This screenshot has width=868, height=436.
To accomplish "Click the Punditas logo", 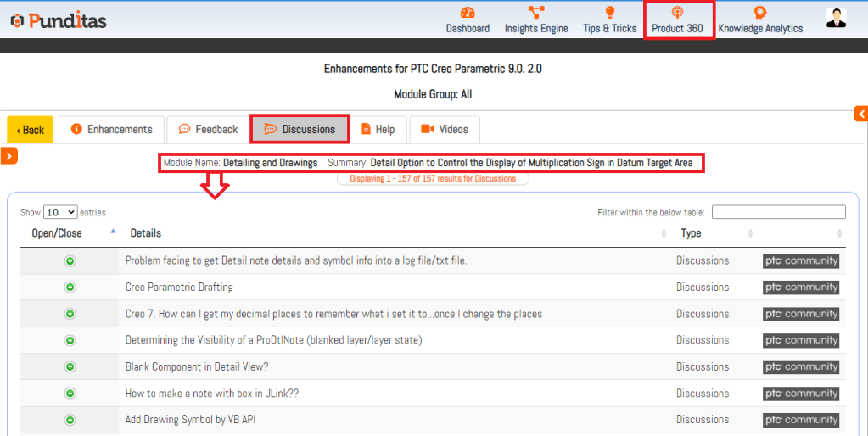I will pos(59,20).
